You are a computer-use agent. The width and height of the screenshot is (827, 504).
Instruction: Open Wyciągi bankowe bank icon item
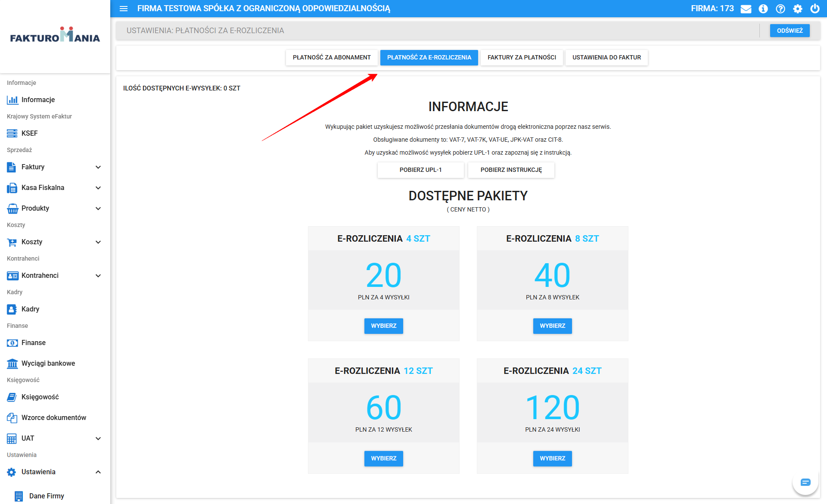tap(48, 363)
